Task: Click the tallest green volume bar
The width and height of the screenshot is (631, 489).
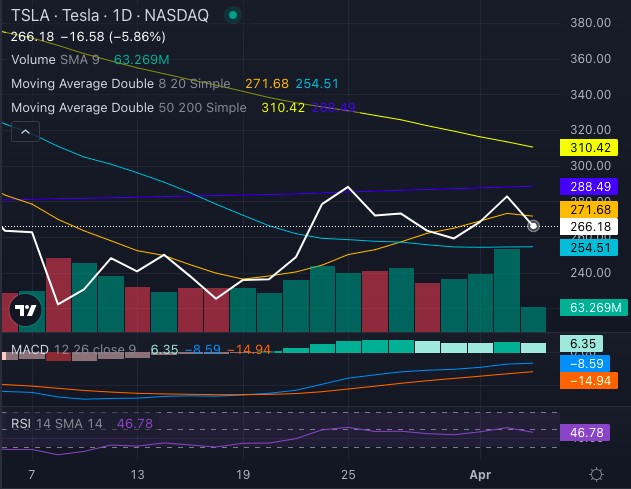Action: tap(507, 291)
